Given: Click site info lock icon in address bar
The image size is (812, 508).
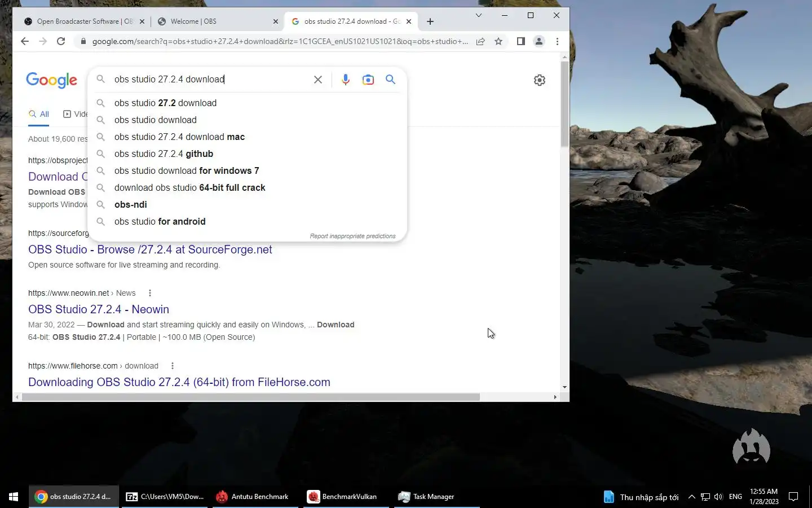Looking at the screenshot, I should point(83,41).
